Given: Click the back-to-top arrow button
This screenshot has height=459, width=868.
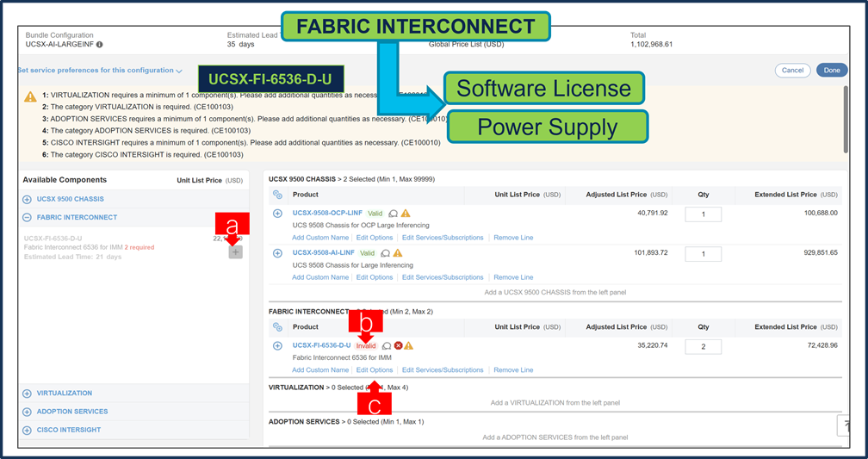Looking at the screenshot, I should click(843, 425).
